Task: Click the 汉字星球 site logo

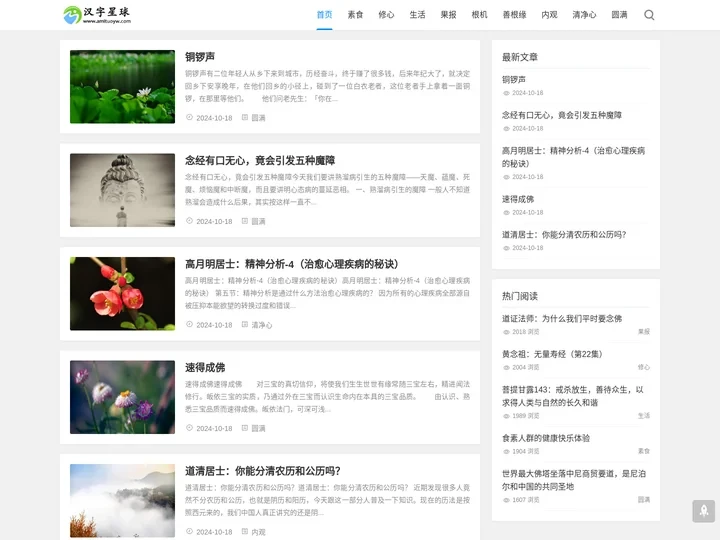Action: click(97, 15)
